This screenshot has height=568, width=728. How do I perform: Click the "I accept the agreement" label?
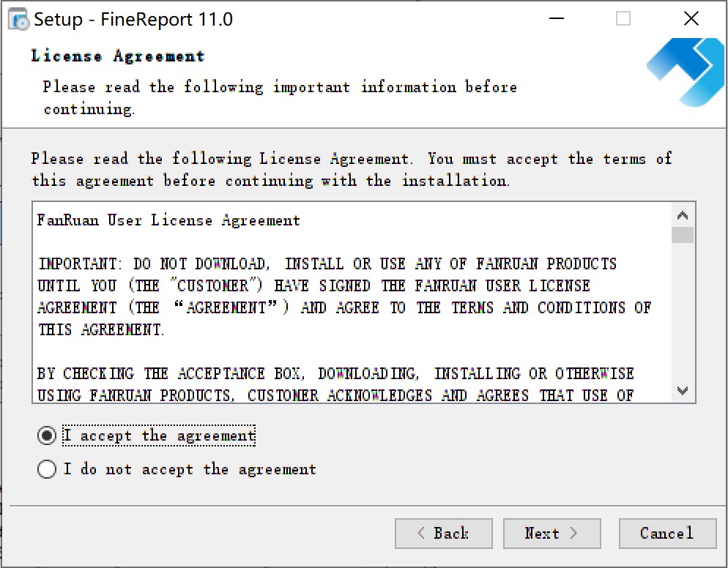159,436
